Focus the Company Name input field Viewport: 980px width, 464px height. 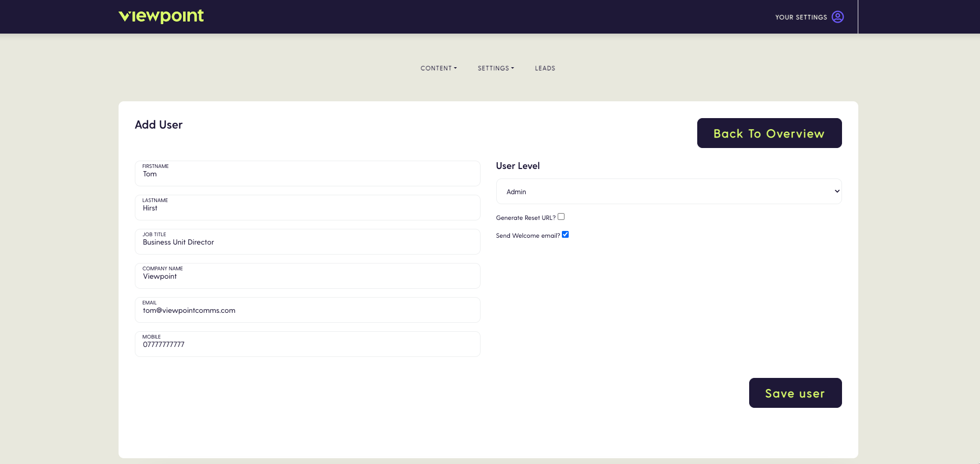point(307,276)
